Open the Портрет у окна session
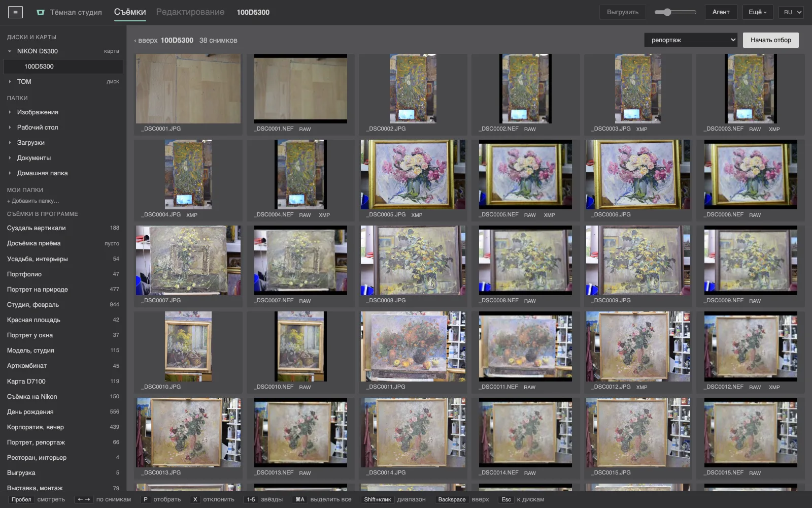Image resolution: width=812 pixels, height=508 pixels. coord(63,335)
